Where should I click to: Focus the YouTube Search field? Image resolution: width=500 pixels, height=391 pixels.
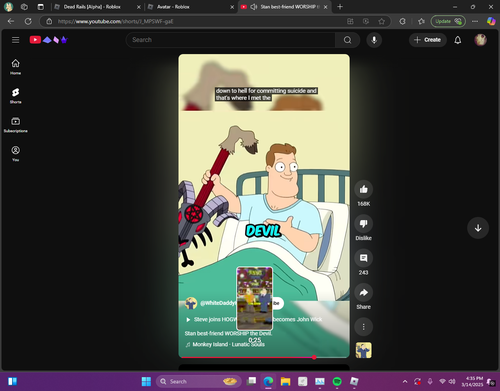coord(231,40)
